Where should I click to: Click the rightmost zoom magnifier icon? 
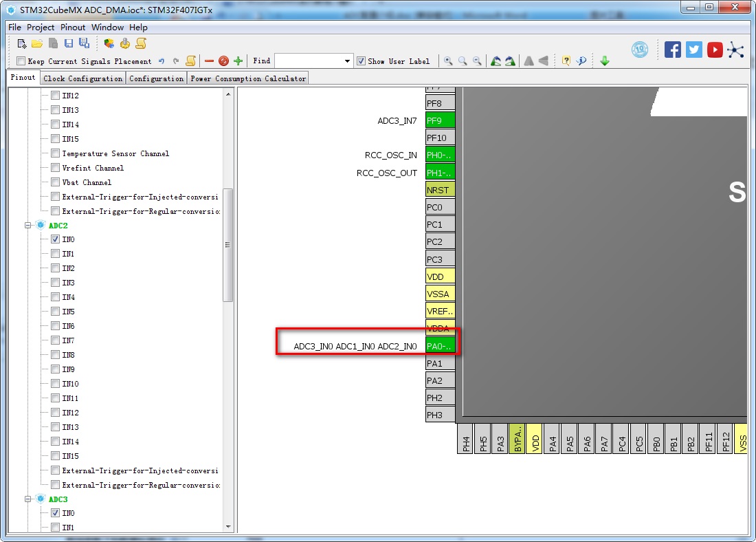478,61
